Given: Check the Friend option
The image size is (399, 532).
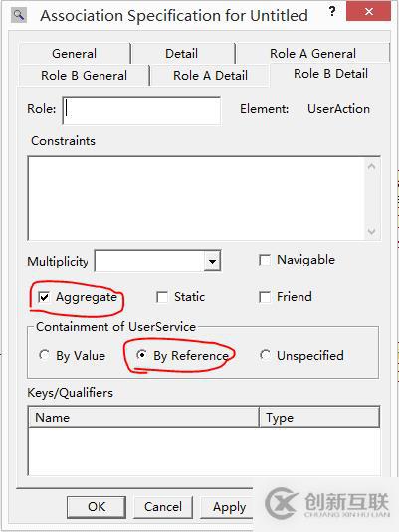Looking at the screenshot, I should (x=265, y=297).
